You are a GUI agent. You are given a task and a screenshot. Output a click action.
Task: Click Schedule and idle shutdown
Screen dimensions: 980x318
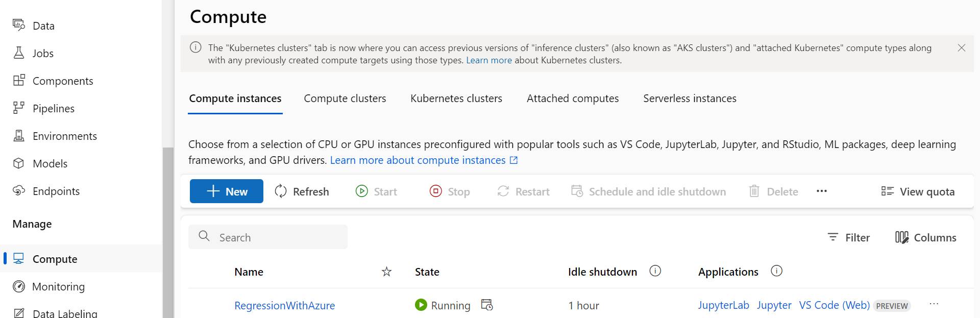click(x=648, y=191)
